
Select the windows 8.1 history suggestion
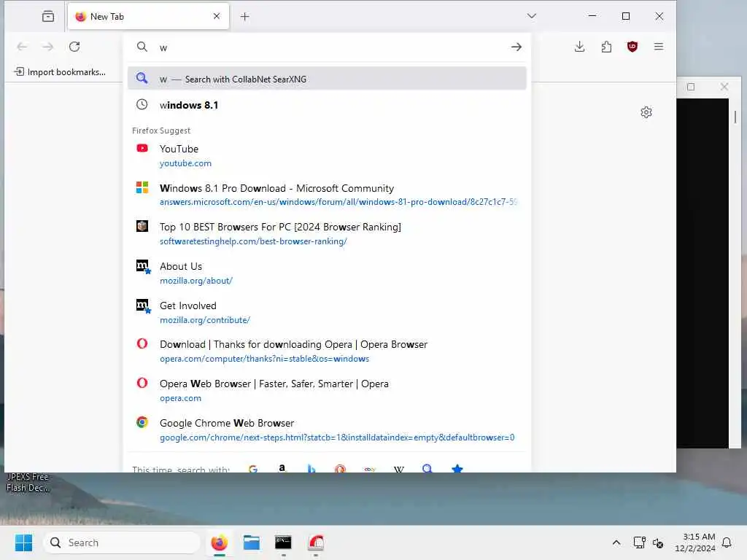tap(327, 105)
